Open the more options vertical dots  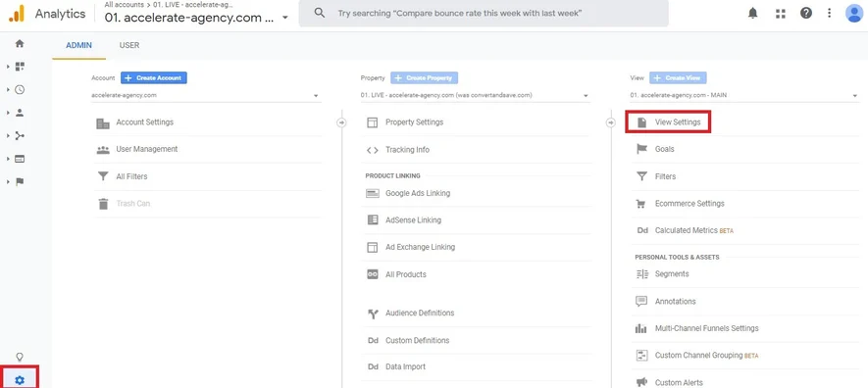click(x=829, y=13)
